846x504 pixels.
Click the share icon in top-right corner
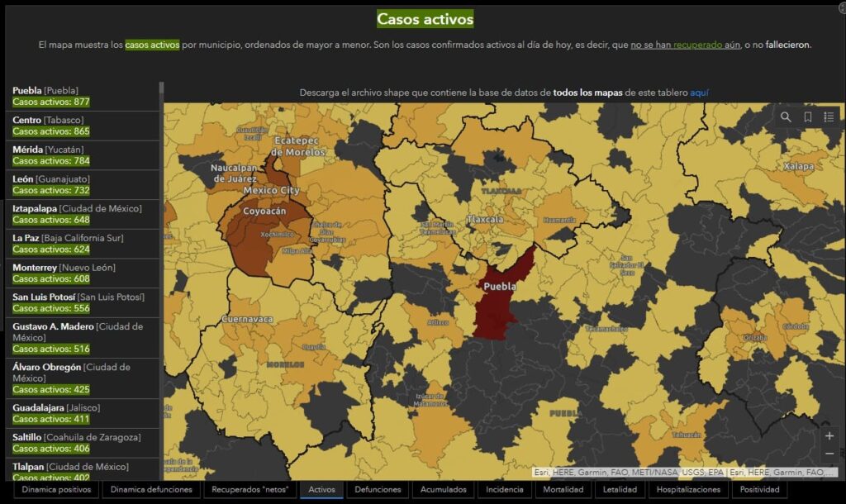point(841,8)
